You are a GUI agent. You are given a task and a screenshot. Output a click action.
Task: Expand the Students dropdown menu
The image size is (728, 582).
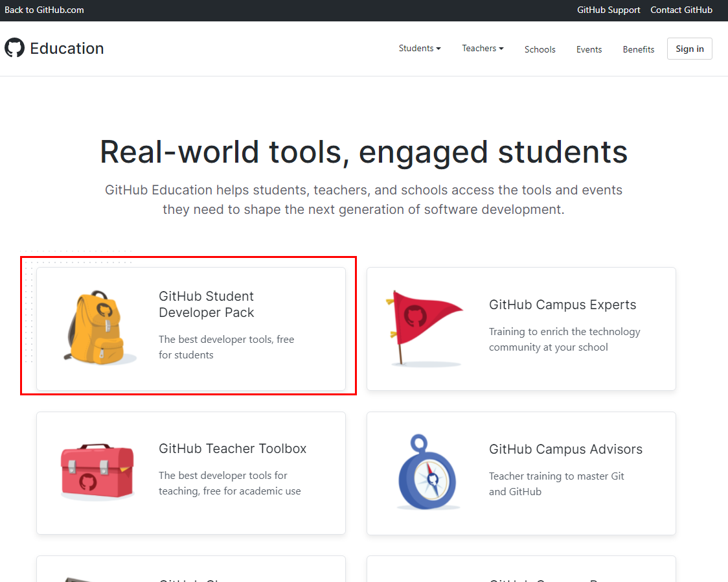[x=420, y=49]
